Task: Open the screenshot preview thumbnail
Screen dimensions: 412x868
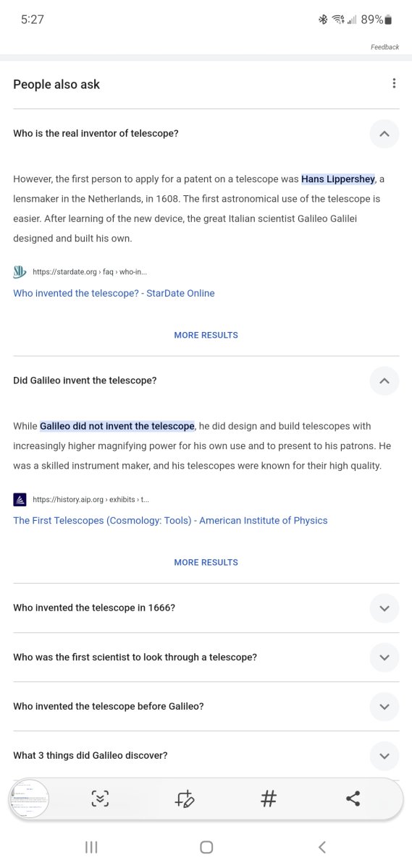Action: point(29,799)
